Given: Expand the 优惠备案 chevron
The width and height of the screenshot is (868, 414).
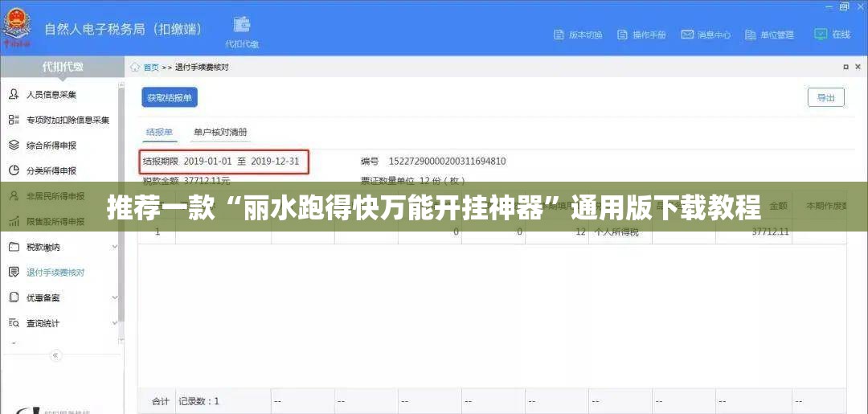Looking at the screenshot, I should 115,297.
